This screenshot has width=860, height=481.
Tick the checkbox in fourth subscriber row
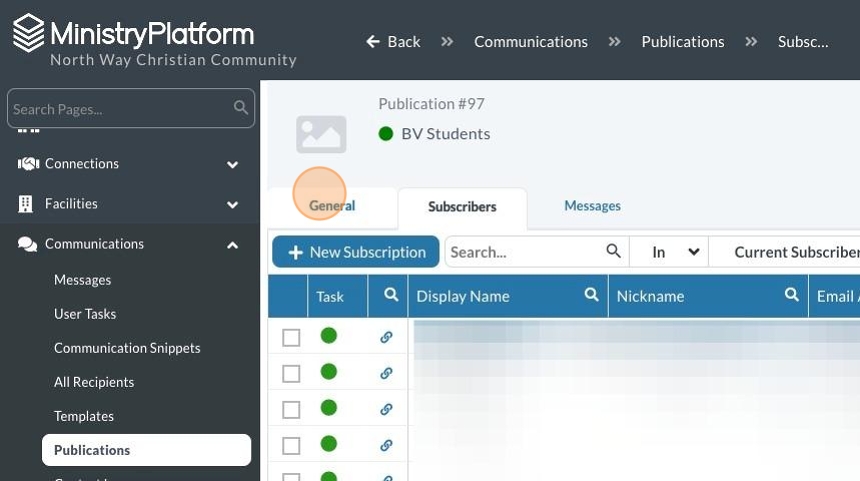pyautogui.click(x=291, y=446)
